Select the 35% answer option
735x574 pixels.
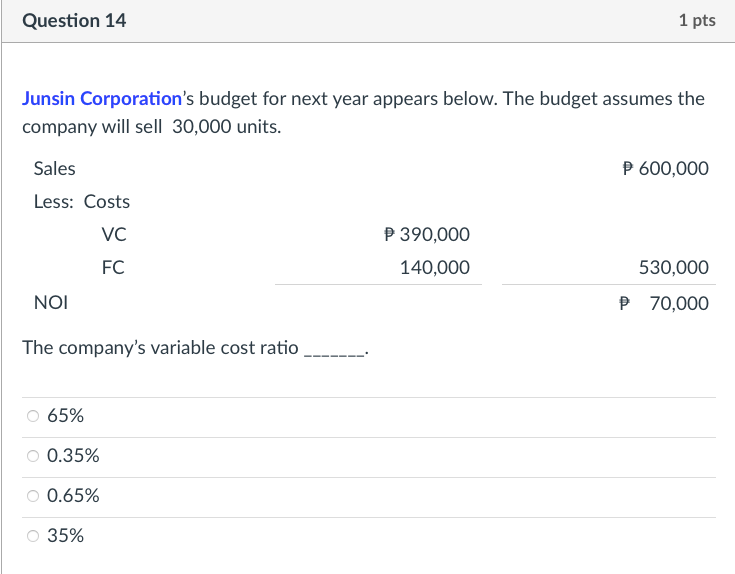tap(33, 536)
